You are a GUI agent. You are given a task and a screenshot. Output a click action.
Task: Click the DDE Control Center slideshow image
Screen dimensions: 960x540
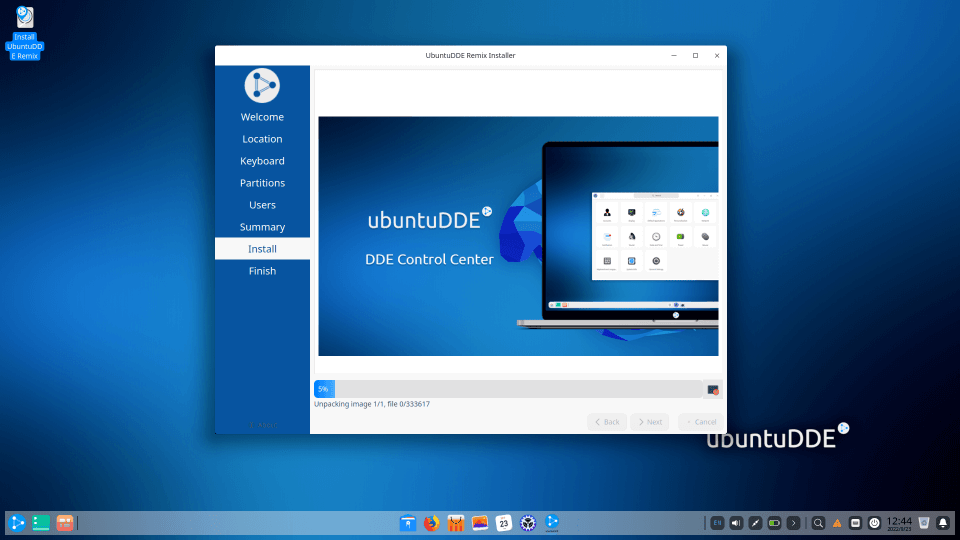pyautogui.click(x=518, y=236)
